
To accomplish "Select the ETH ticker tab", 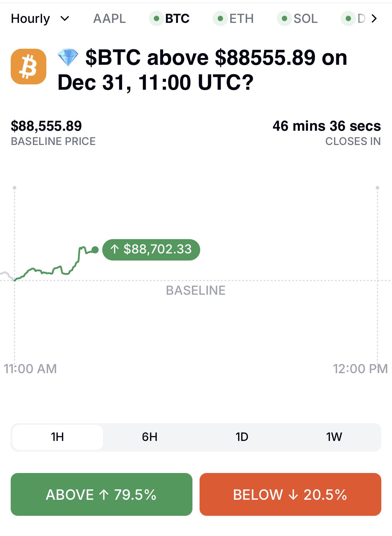I will (241, 19).
